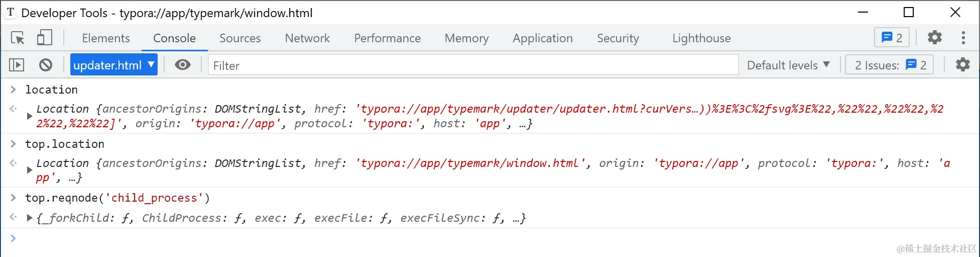The image size is (980, 257).
Task: Open the Lighthouse tab
Action: point(701,38)
